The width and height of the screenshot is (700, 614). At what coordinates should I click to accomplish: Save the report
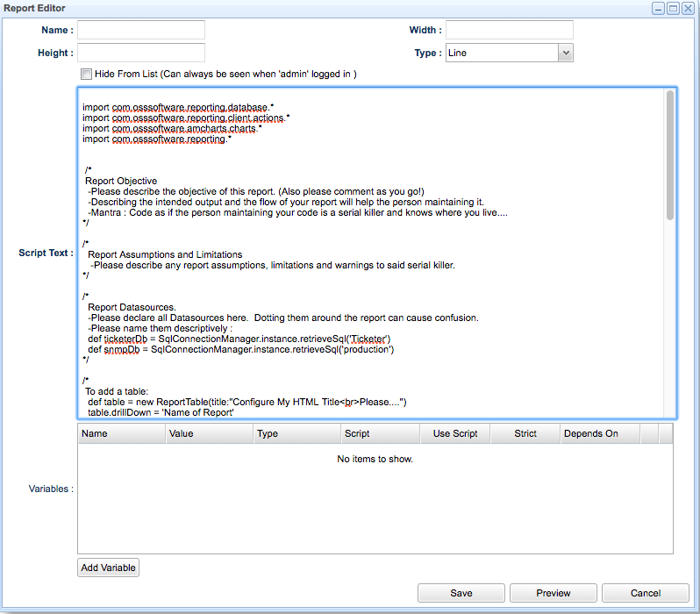[x=461, y=593]
